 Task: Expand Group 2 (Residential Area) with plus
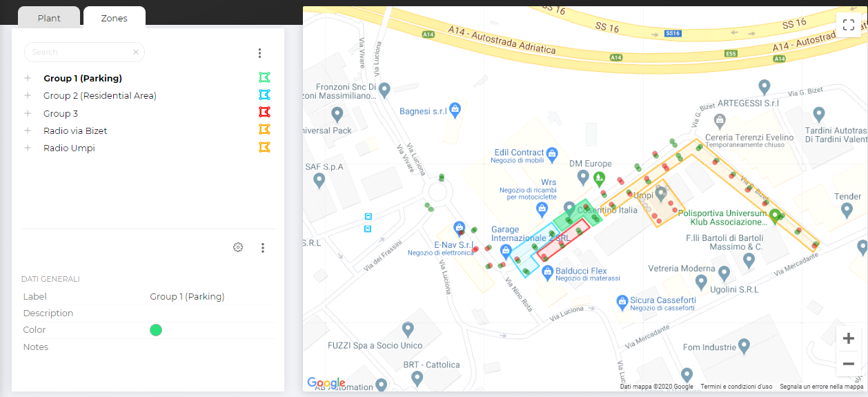point(28,95)
